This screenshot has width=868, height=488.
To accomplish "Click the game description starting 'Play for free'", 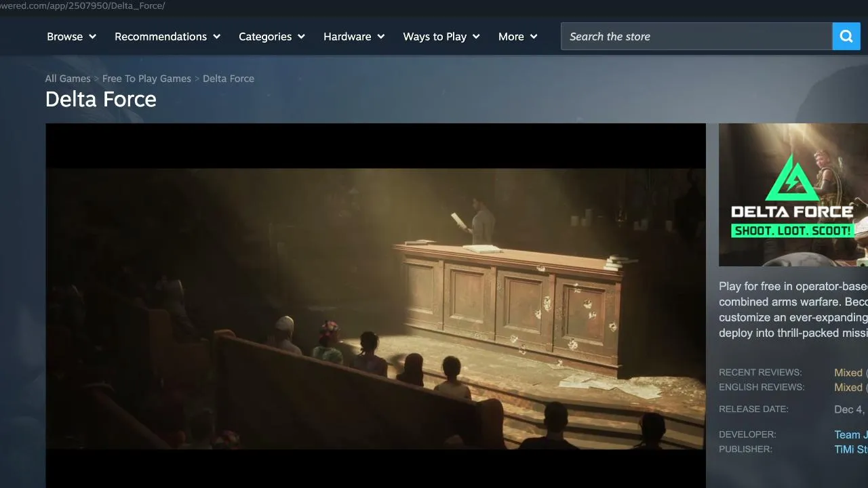I will pyautogui.click(x=793, y=310).
